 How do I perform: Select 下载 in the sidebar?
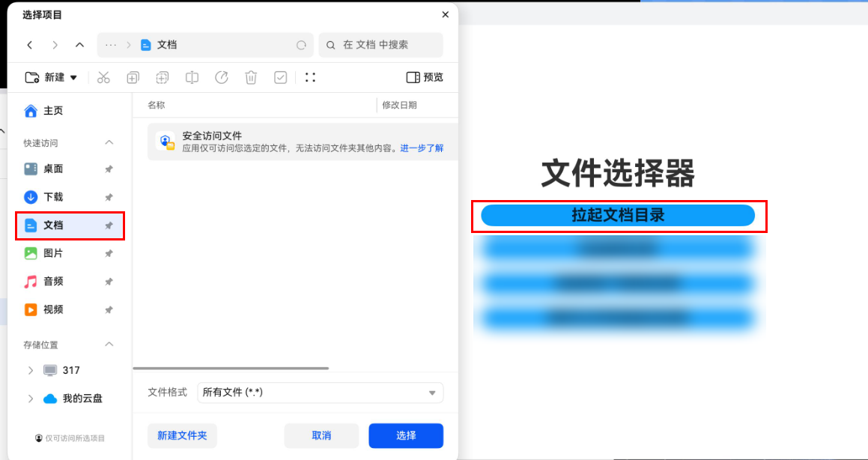tap(53, 197)
